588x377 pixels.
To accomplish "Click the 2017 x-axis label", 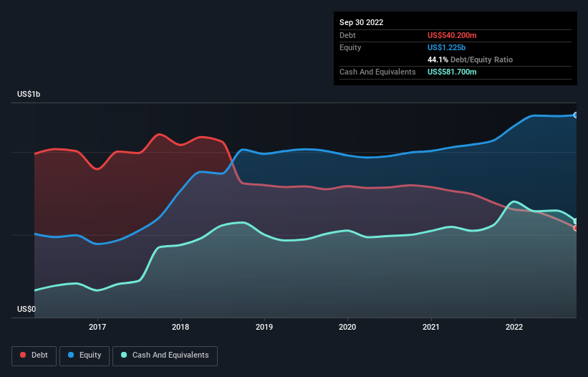I will tap(97, 327).
